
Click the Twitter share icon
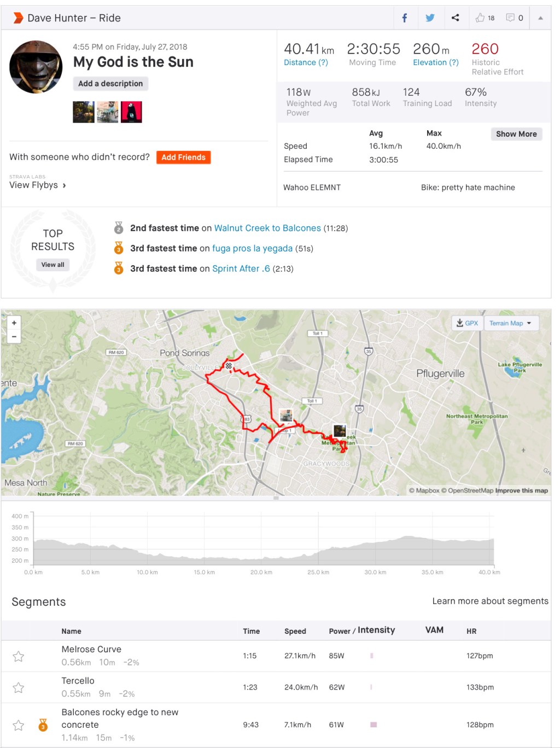coord(430,18)
